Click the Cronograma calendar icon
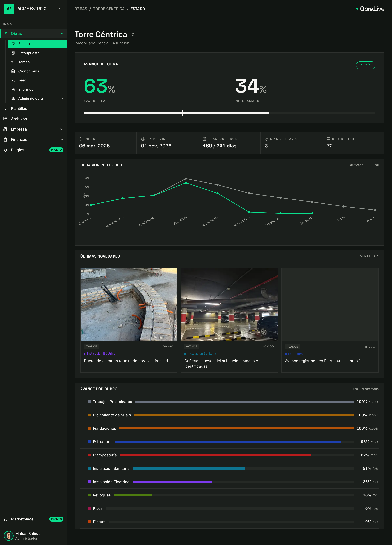Viewport: 392px width, 545px height. pyautogui.click(x=13, y=71)
